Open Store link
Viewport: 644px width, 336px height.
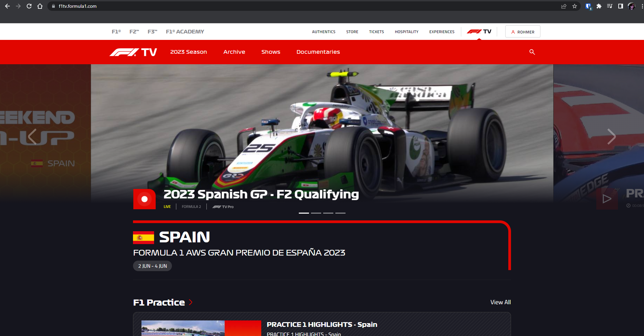pos(352,32)
